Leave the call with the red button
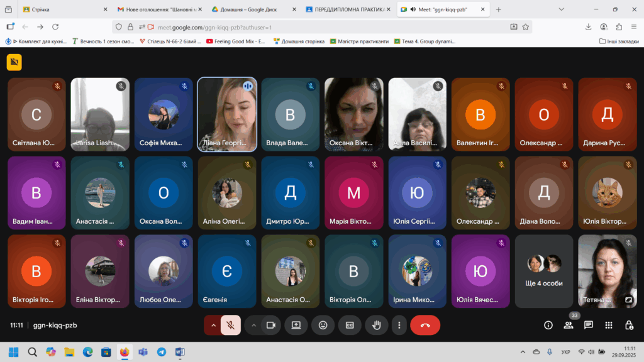This screenshot has height=362, width=644. tap(425, 325)
